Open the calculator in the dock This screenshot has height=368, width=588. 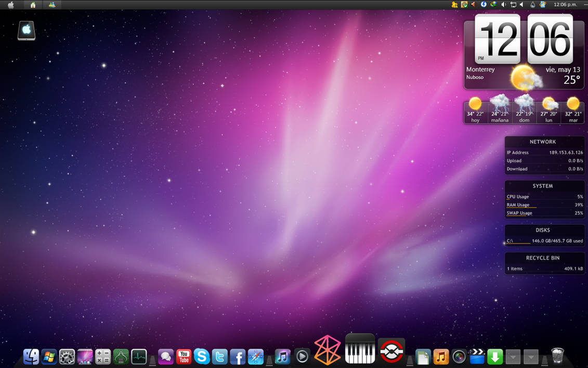pos(103,357)
